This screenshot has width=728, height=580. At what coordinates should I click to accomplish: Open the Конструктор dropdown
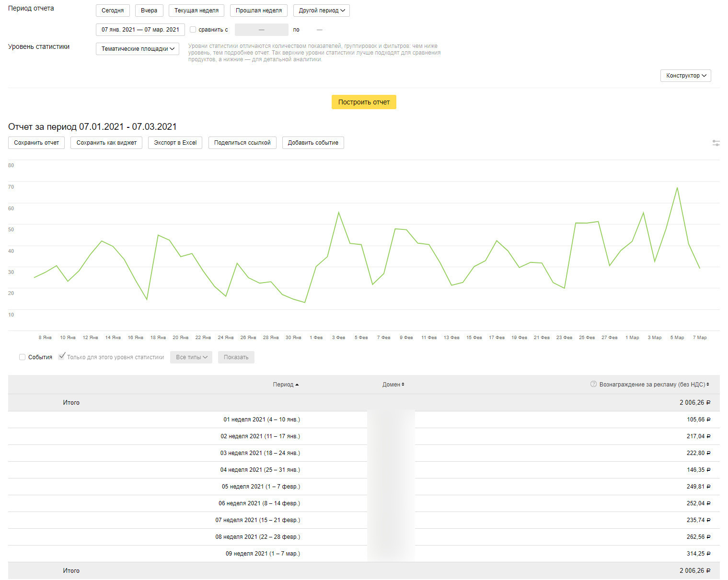685,76
